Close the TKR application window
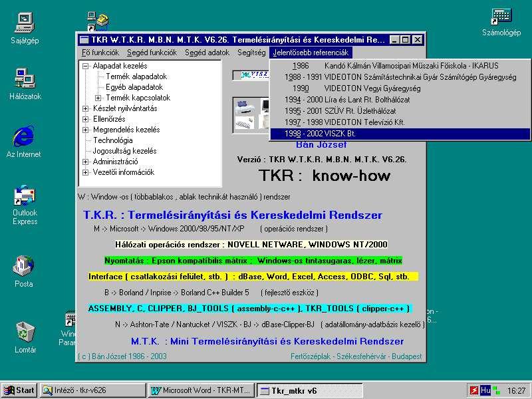The image size is (532, 399). click(x=418, y=40)
